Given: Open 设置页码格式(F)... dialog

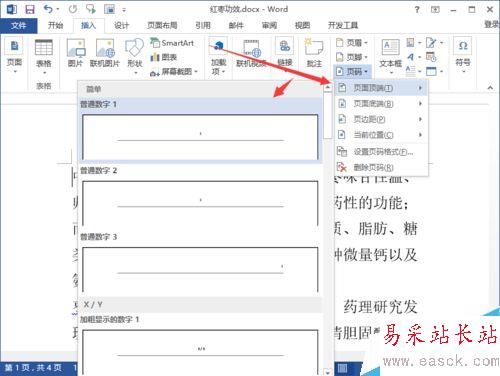Looking at the screenshot, I should click(x=381, y=152).
